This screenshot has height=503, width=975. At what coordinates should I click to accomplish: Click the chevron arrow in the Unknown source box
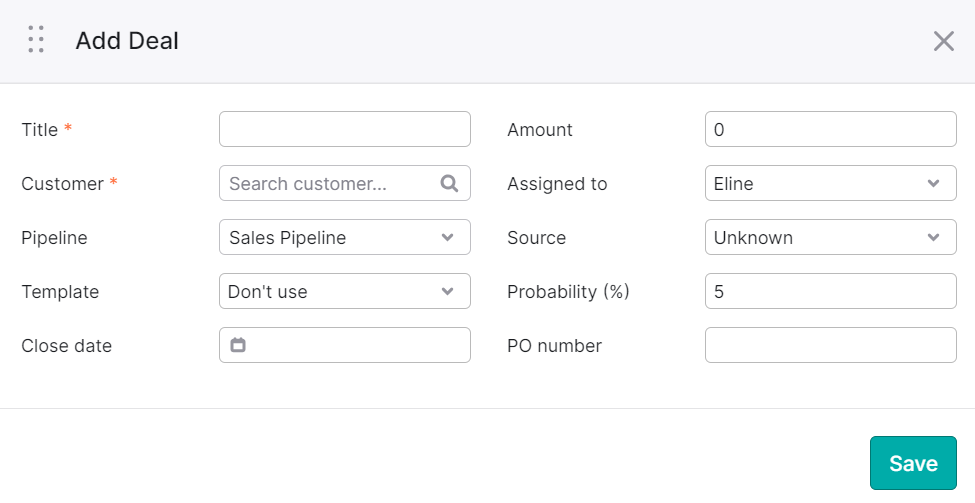point(933,237)
